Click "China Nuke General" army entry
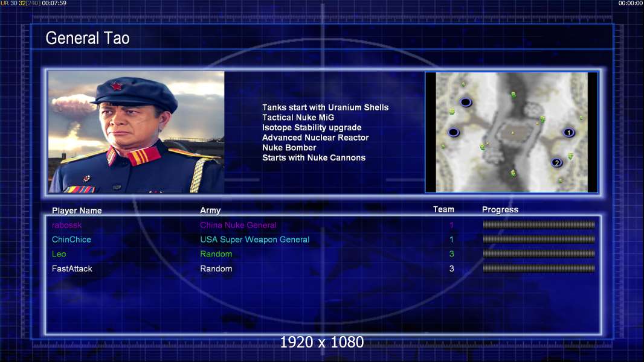 pos(238,225)
